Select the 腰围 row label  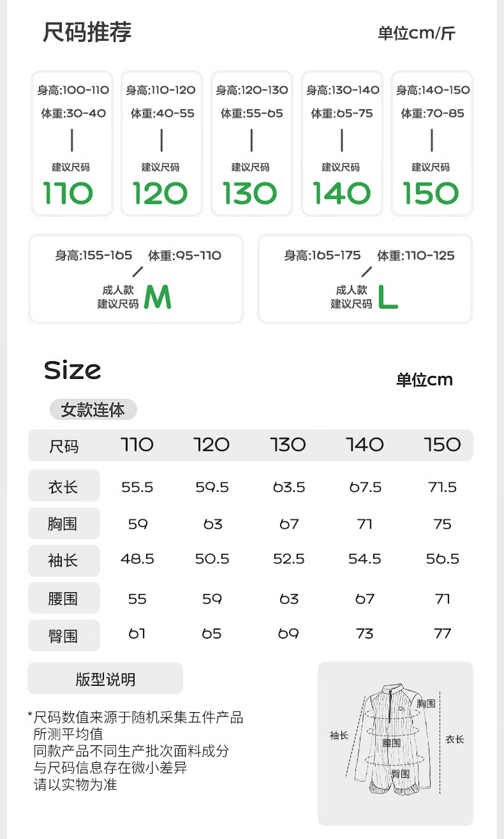click(x=64, y=598)
